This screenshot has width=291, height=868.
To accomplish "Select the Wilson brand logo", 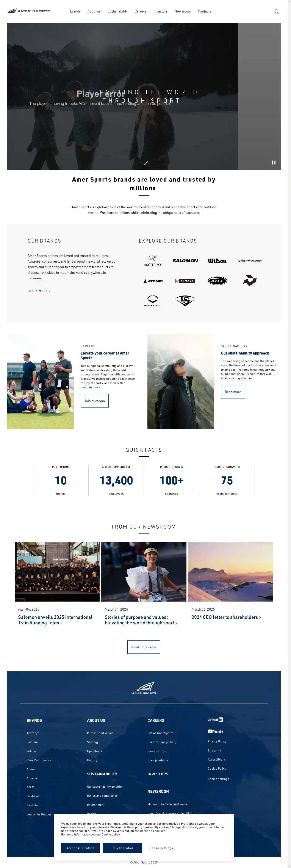I will [217, 261].
